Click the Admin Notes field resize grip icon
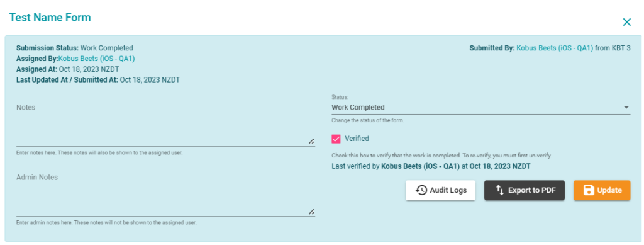The image size is (644, 245). coord(312,211)
